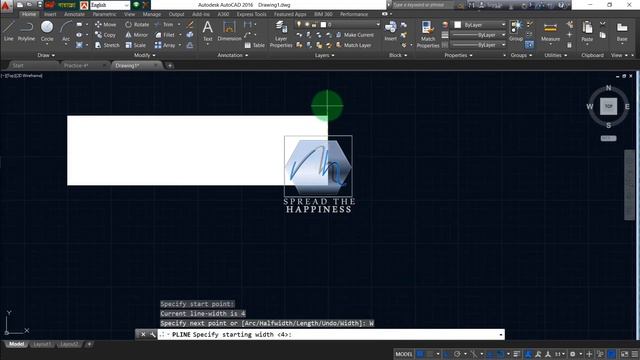This screenshot has width=640, height=360.
Task: Toggle polar tracking in status bar
Action: point(457,354)
